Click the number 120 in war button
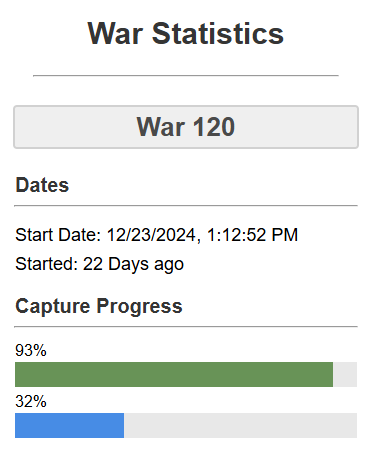 coord(214,127)
